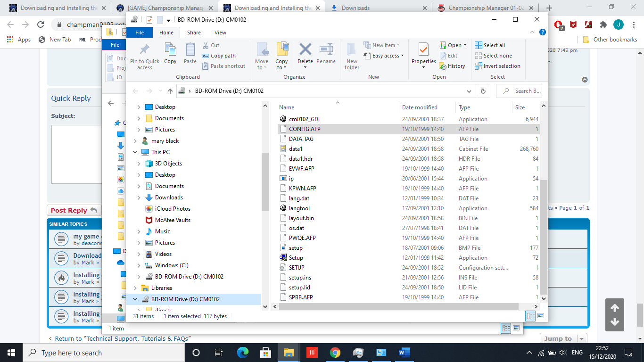Image resolution: width=644 pixels, height=362 pixels.
Task: Open the Move to dropdown
Action: 262,67
